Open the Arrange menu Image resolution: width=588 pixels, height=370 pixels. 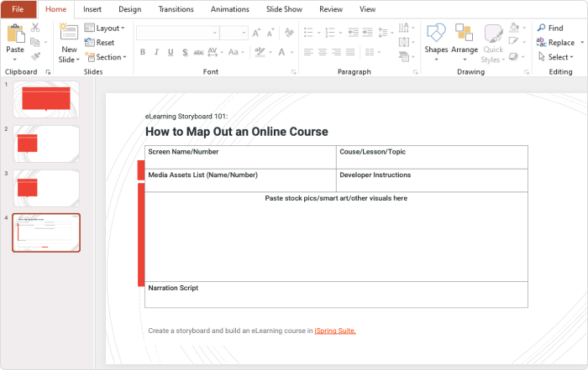[x=465, y=42]
